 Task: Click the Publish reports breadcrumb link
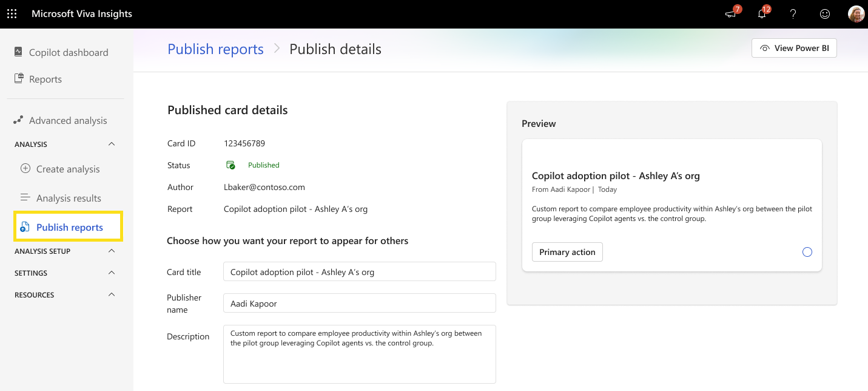coord(215,49)
